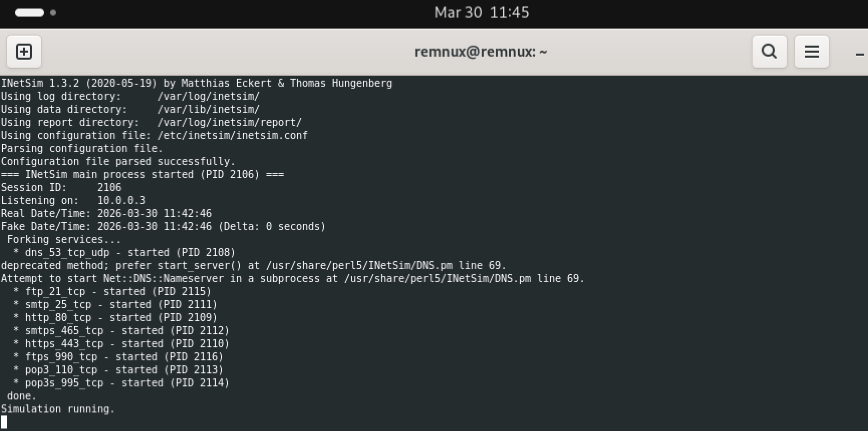Click the terminal search magnifier icon
Screen dimensions: 868x431
click(769, 52)
